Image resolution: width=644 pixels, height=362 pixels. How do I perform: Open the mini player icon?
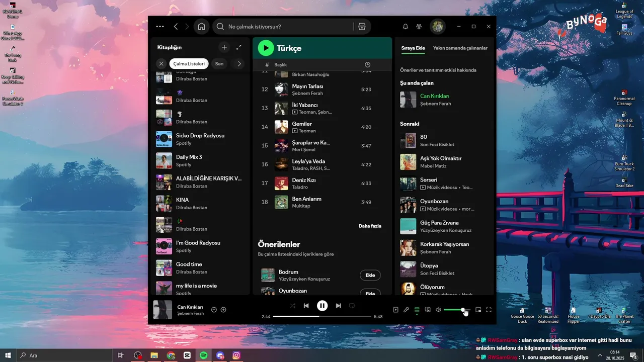pos(478,310)
